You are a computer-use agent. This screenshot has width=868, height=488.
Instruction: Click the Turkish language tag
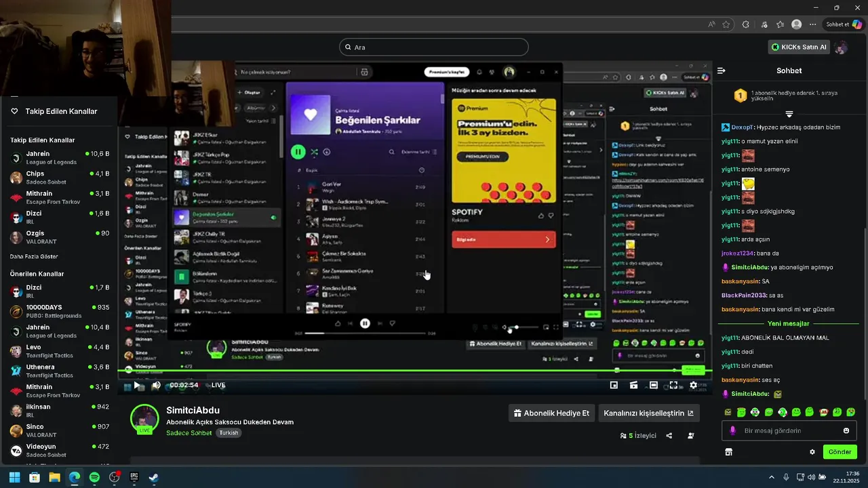click(229, 432)
